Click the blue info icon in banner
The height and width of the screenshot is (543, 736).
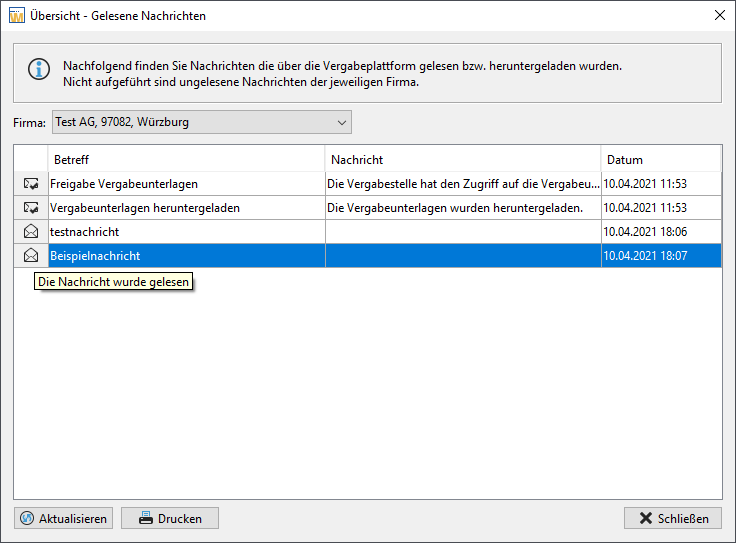coord(39,69)
